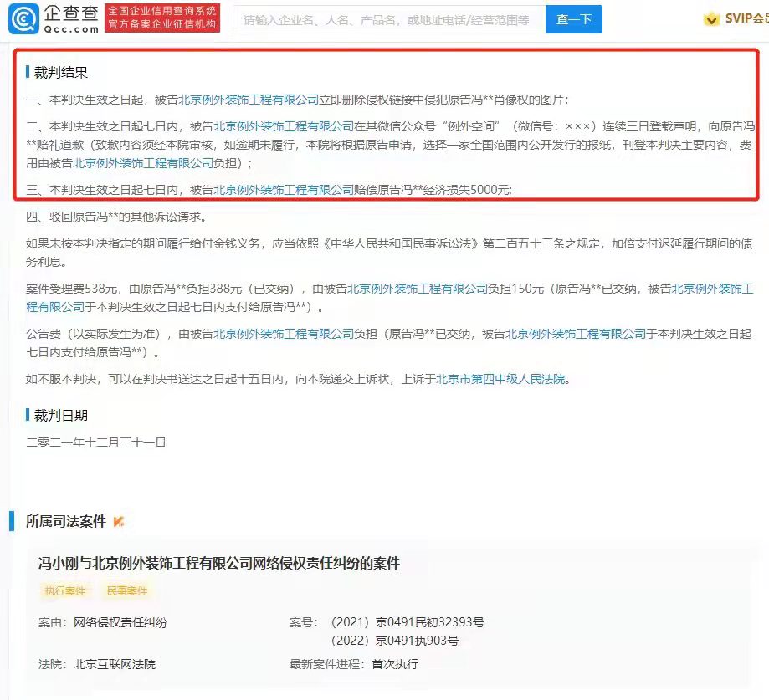Open company link in ruling item 一
The height and width of the screenshot is (700, 769).
click(249, 100)
